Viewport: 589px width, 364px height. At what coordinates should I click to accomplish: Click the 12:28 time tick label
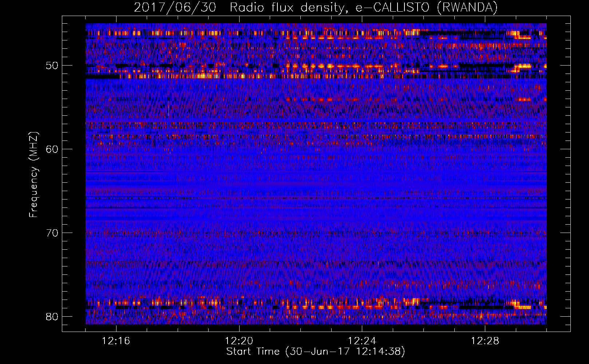point(485,341)
